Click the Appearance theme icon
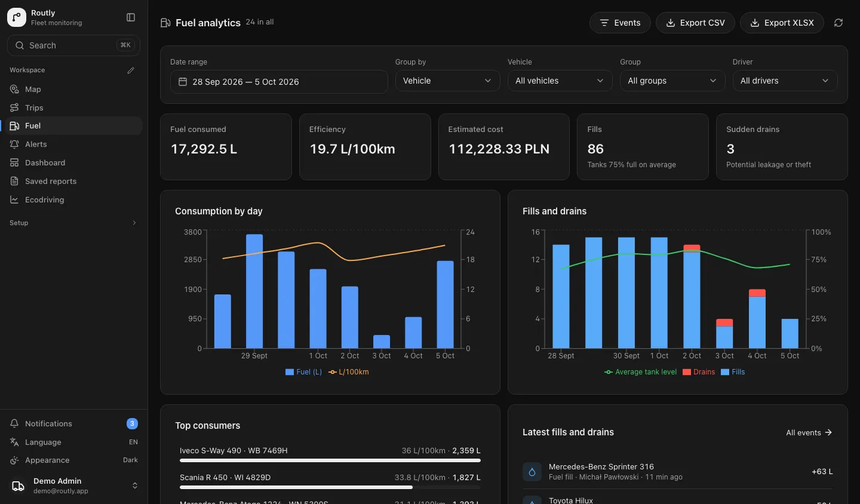Screen dimensions: 860x504 pyautogui.click(x=14, y=460)
